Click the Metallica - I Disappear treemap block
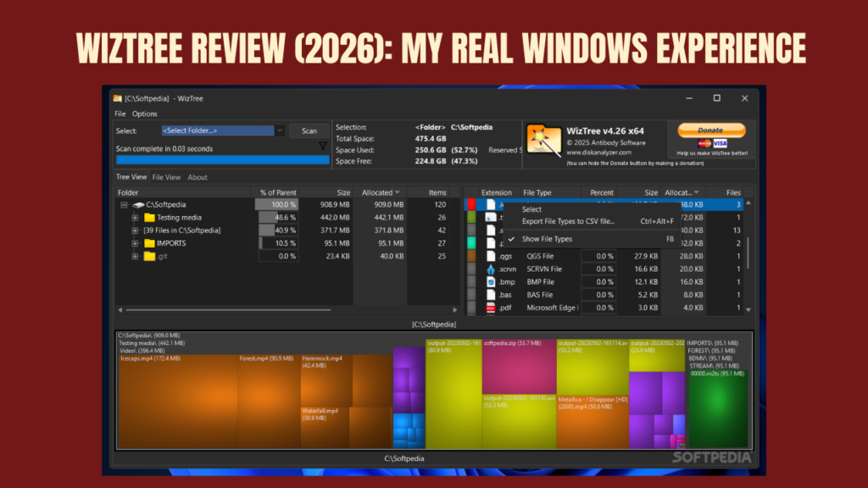 593,421
